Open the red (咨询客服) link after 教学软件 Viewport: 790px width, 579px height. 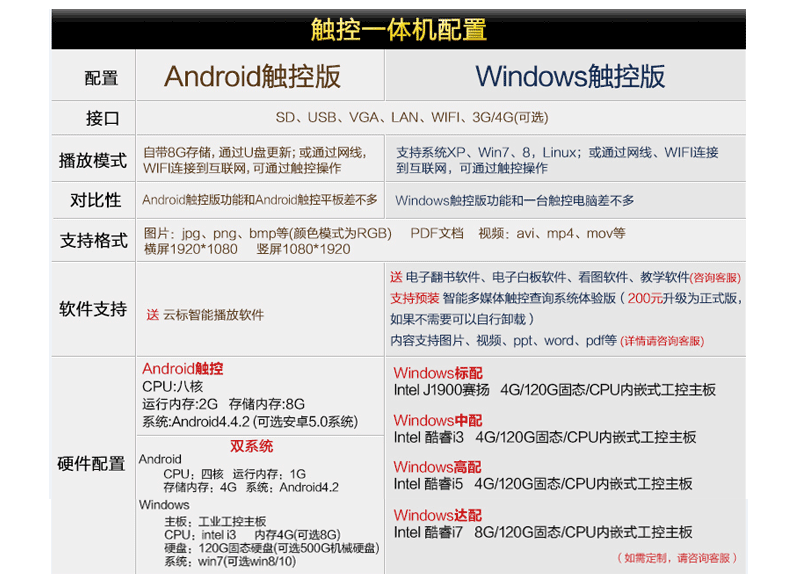[x=716, y=277]
